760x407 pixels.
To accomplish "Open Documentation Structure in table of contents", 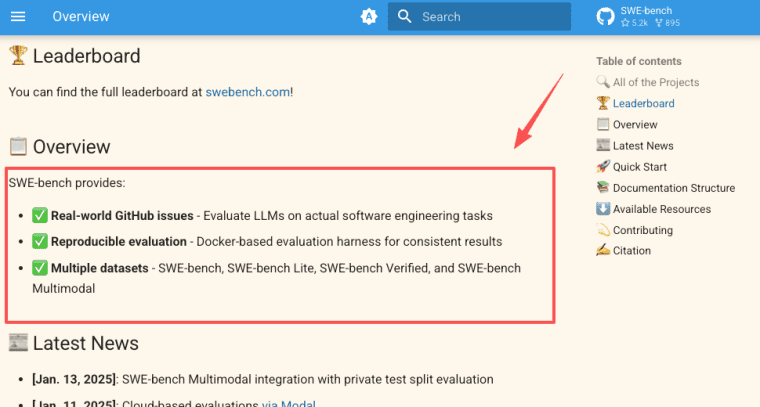I will pyautogui.click(x=674, y=188).
